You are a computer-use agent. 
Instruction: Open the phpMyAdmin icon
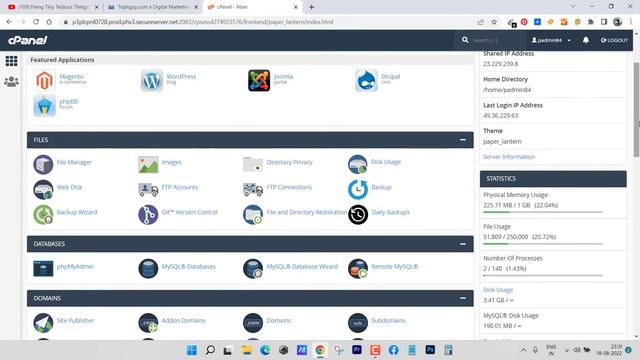pyautogui.click(x=43, y=269)
